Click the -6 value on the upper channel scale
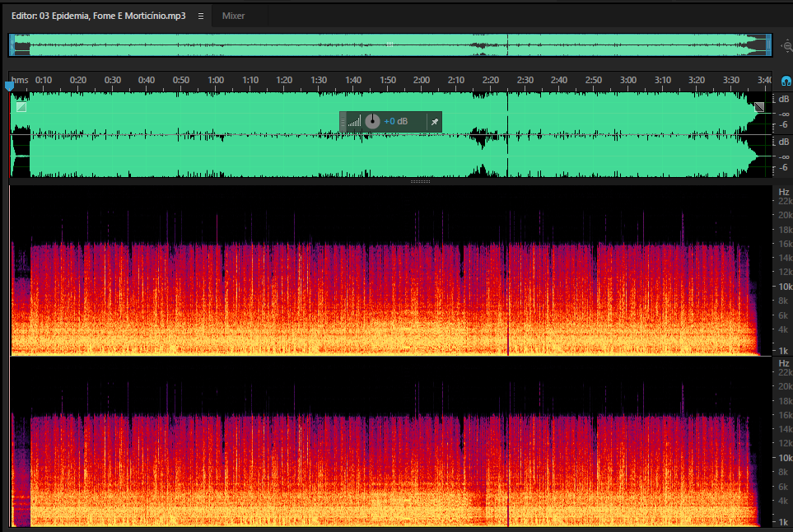This screenshot has height=532, width=793. (x=783, y=124)
